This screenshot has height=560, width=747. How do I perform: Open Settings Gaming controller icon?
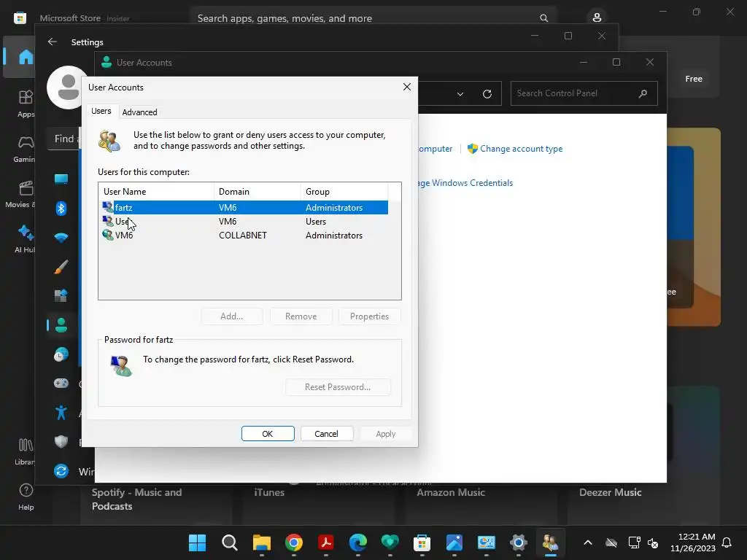click(61, 384)
